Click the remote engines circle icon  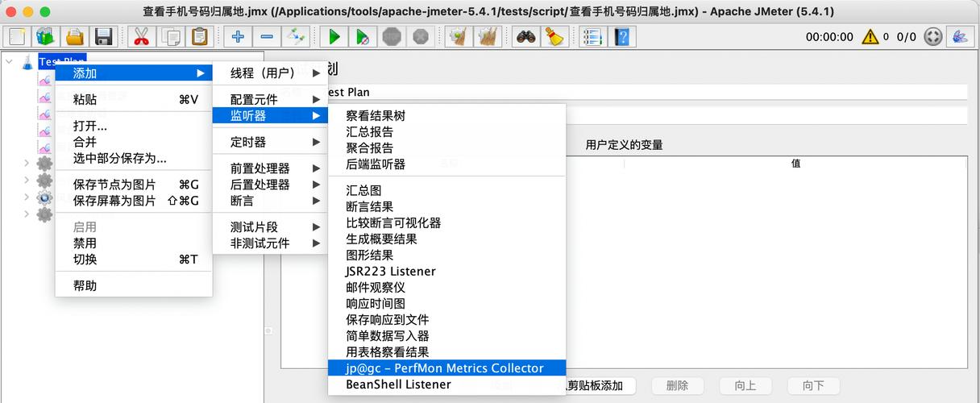(932, 36)
